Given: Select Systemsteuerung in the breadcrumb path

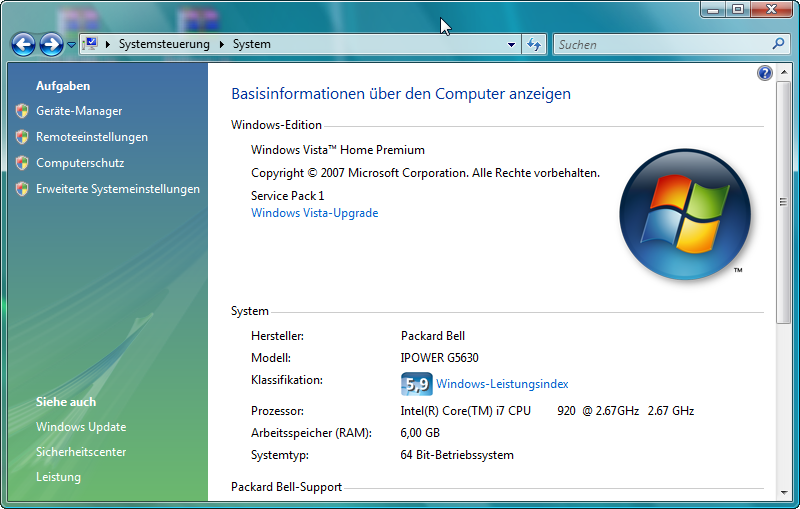Looking at the screenshot, I should 164,44.
